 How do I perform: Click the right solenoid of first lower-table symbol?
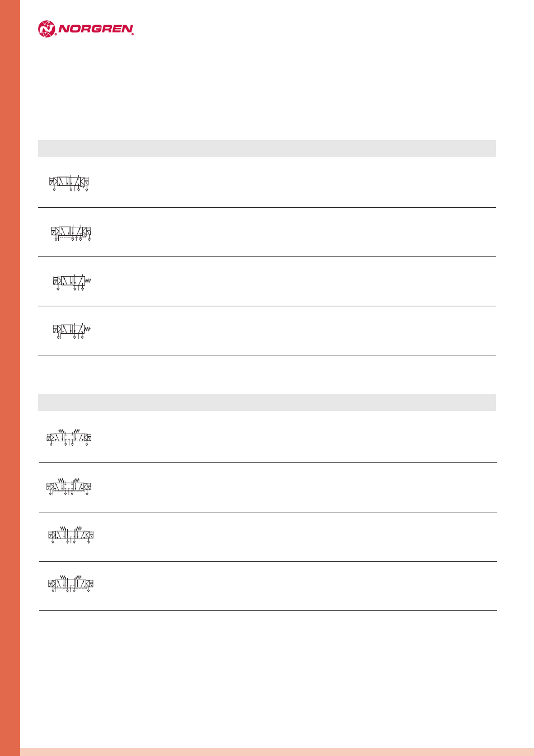(88, 437)
